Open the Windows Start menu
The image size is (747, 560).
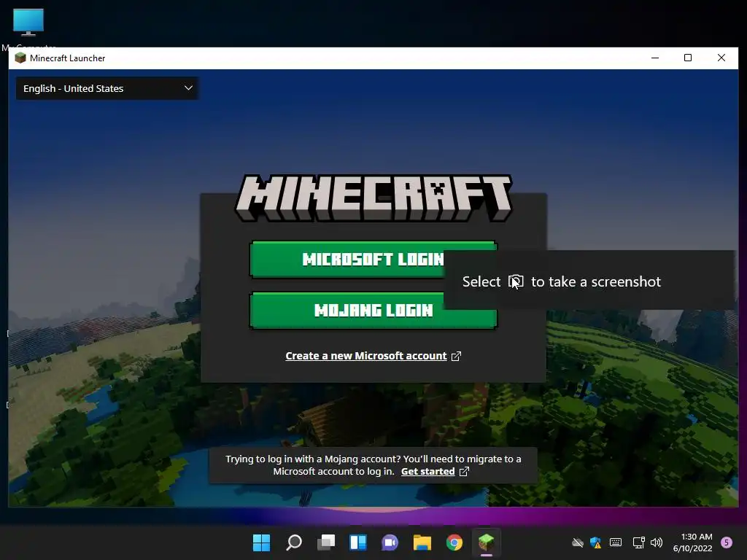tap(262, 542)
